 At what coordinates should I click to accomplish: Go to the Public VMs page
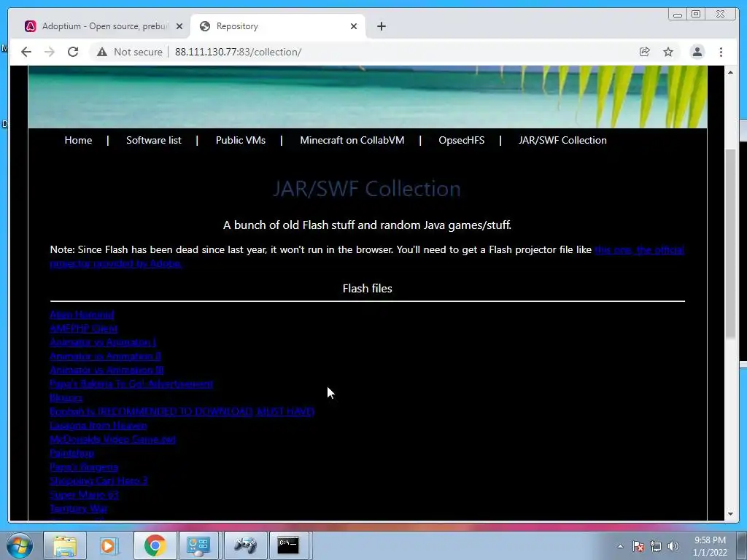coord(241,140)
